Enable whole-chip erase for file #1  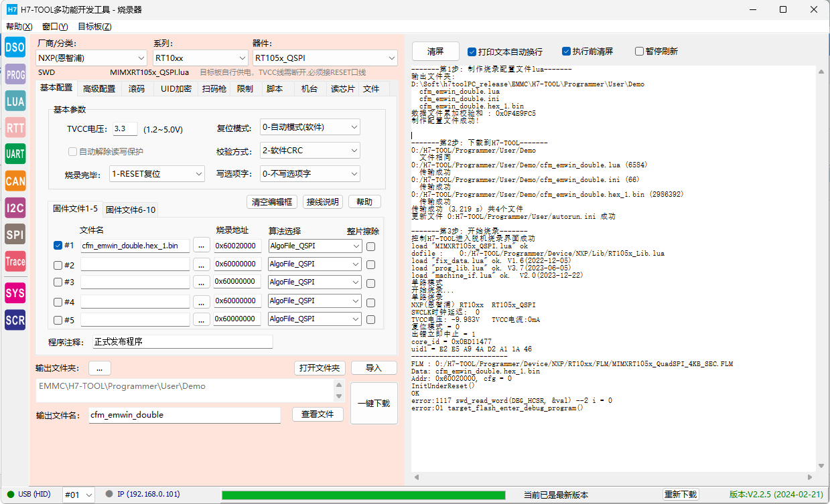pos(370,246)
